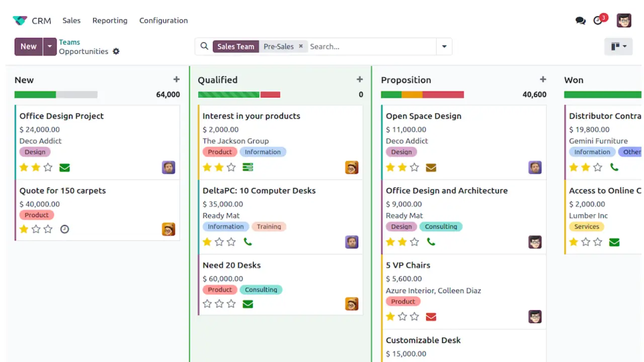Open the Conversations messages icon

[580, 21]
